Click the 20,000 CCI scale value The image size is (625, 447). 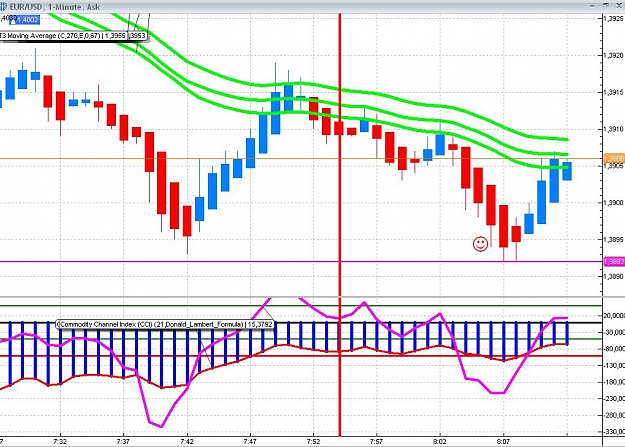614,316
